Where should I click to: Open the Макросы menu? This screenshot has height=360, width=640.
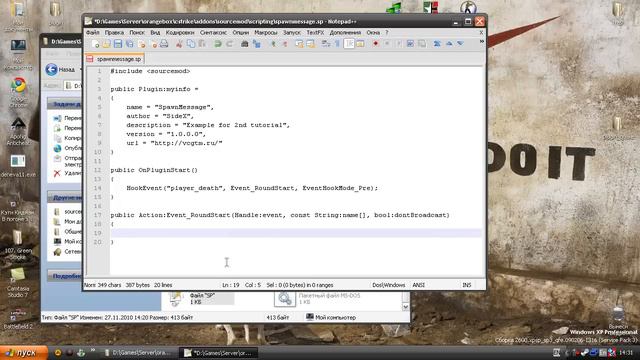[x=265, y=32]
